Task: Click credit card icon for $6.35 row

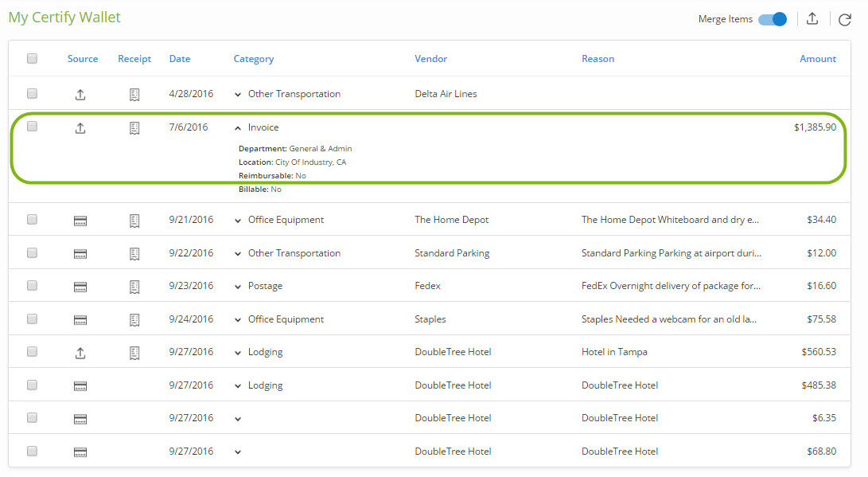Action: coord(80,420)
